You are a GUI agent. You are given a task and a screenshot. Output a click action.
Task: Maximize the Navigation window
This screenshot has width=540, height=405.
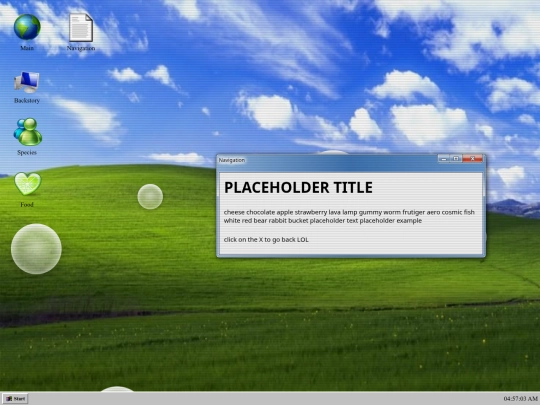pyautogui.click(x=456, y=158)
